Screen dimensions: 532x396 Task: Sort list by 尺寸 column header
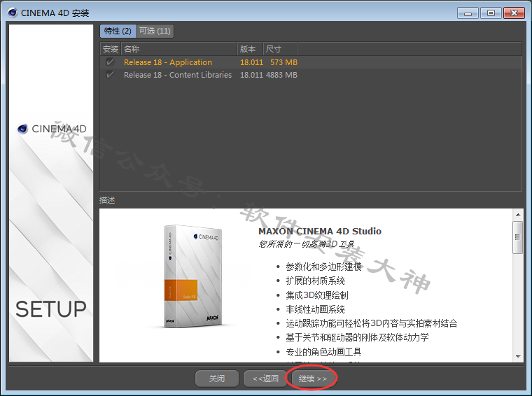pos(280,49)
